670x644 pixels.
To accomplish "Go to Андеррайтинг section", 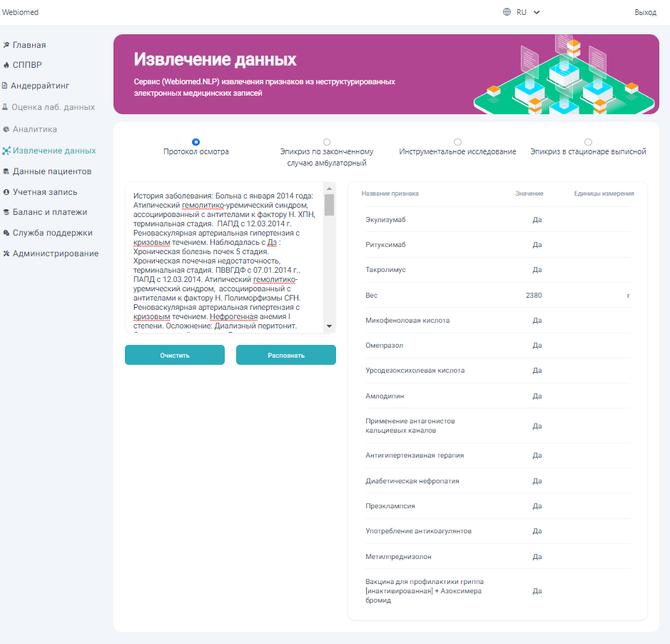I will [x=40, y=86].
